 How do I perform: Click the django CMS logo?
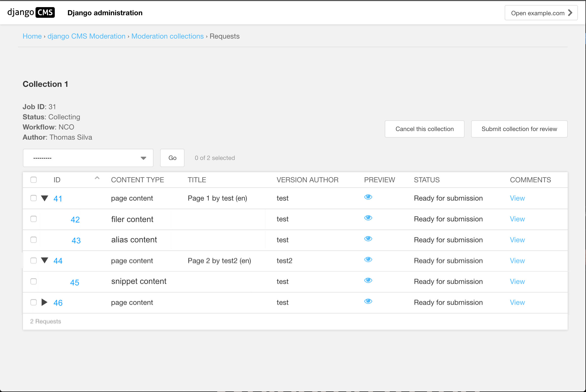tap(31, 12)
